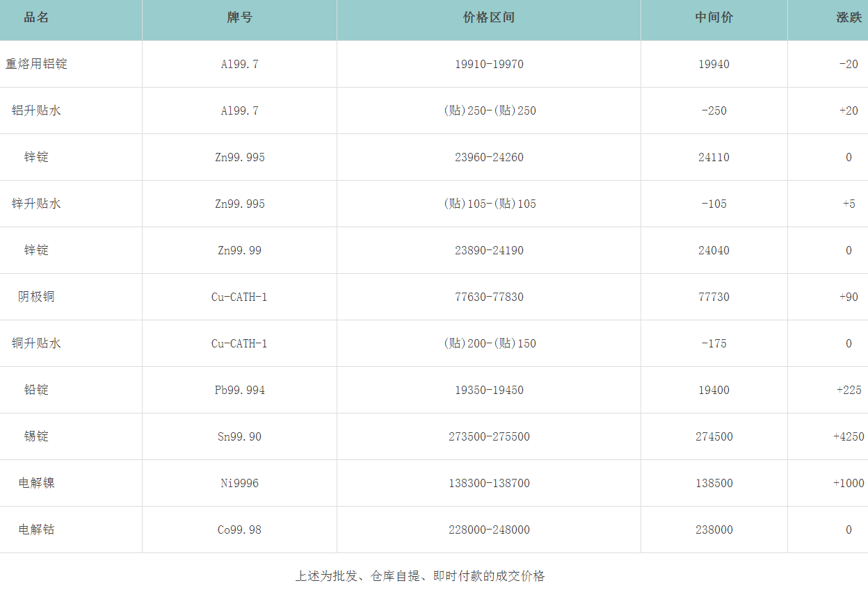The width and height of the screenshot is (868, 590).
Task: Click the 品名 column header
Action: [36, 18]
